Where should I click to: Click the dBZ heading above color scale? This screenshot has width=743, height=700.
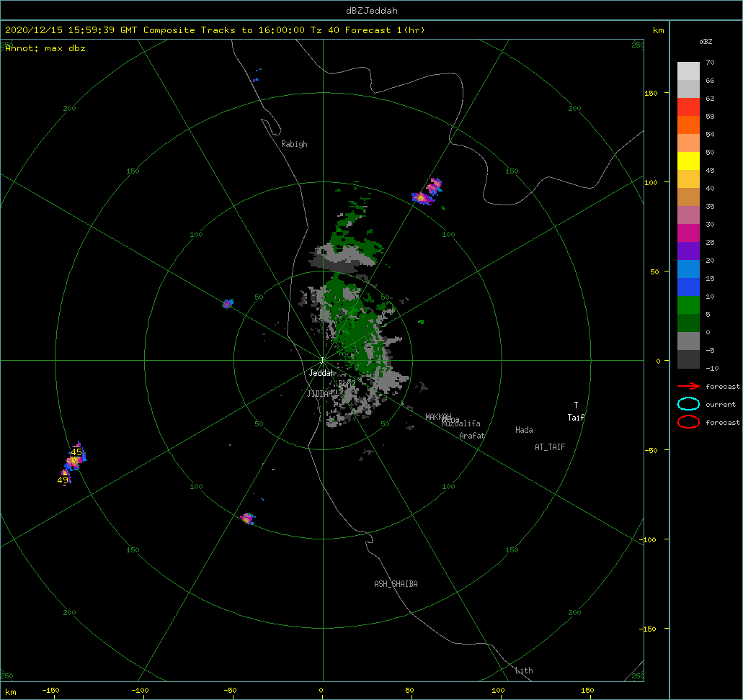pos(706,42)
